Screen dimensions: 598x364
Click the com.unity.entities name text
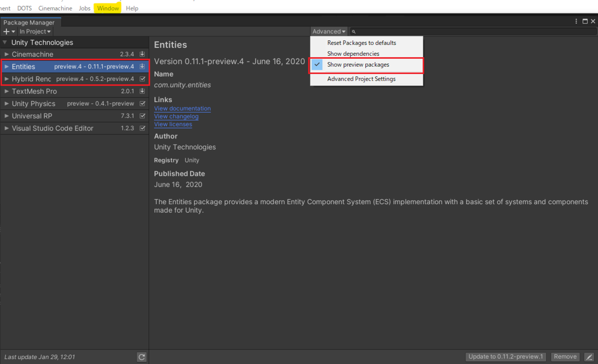pos(182,85)
